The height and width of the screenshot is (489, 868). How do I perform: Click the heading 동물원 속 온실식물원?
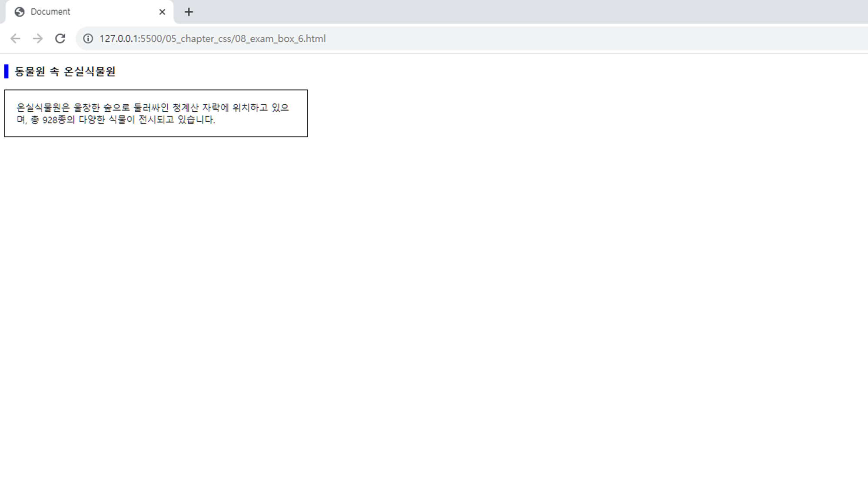(x=65, y=71)
